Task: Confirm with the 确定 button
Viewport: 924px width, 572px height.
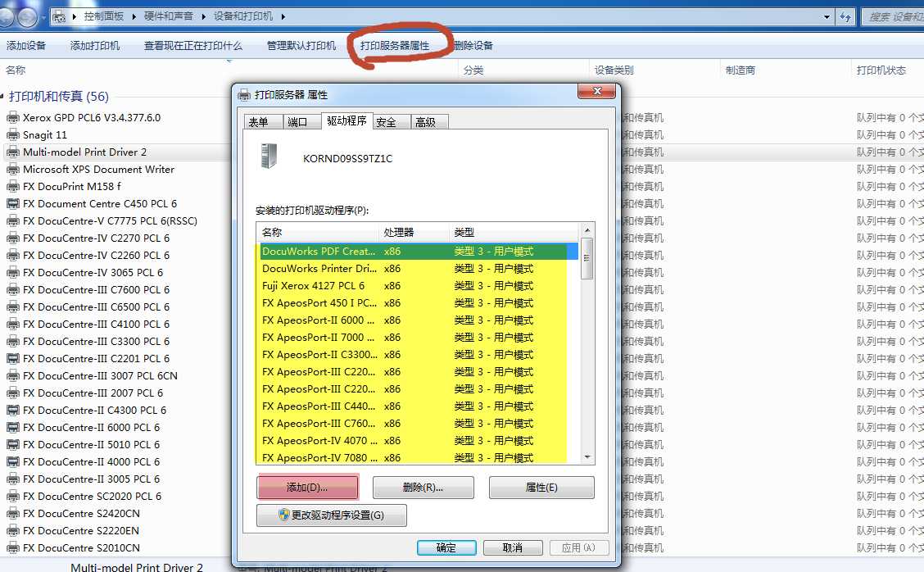Action: pyautogui.click(x=446, y=547)
